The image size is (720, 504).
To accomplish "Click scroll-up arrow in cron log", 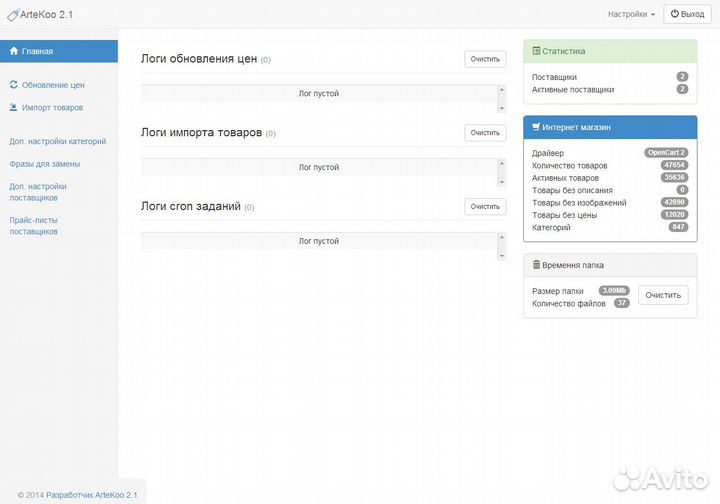I will tap(501, 237).
